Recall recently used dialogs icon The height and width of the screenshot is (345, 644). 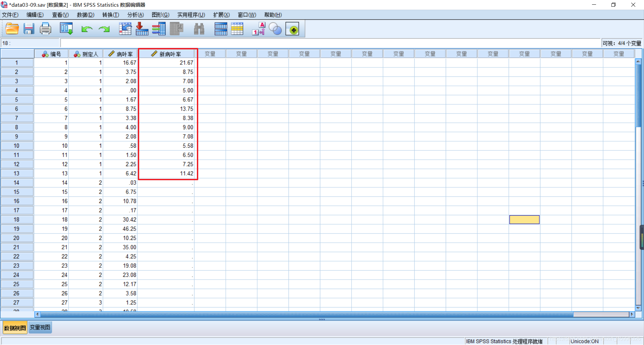pos(66,29)
